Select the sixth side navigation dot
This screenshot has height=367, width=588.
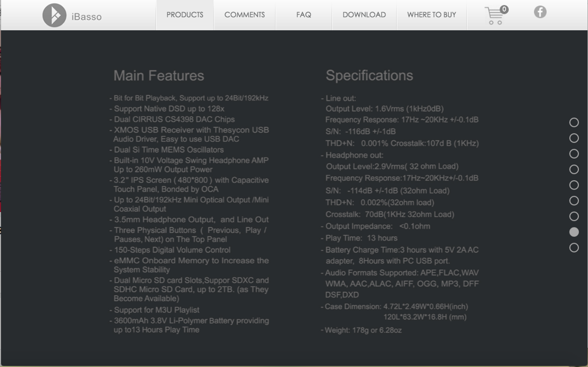(573, 201)
